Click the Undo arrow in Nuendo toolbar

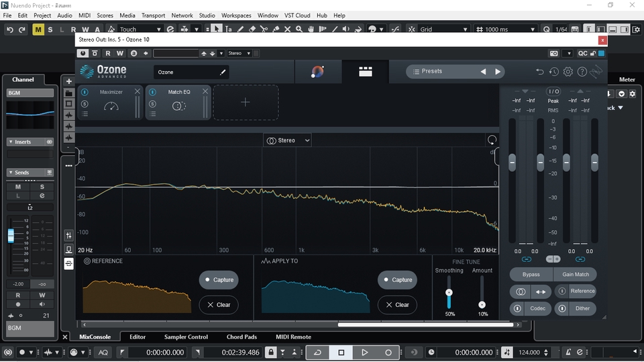10,29
